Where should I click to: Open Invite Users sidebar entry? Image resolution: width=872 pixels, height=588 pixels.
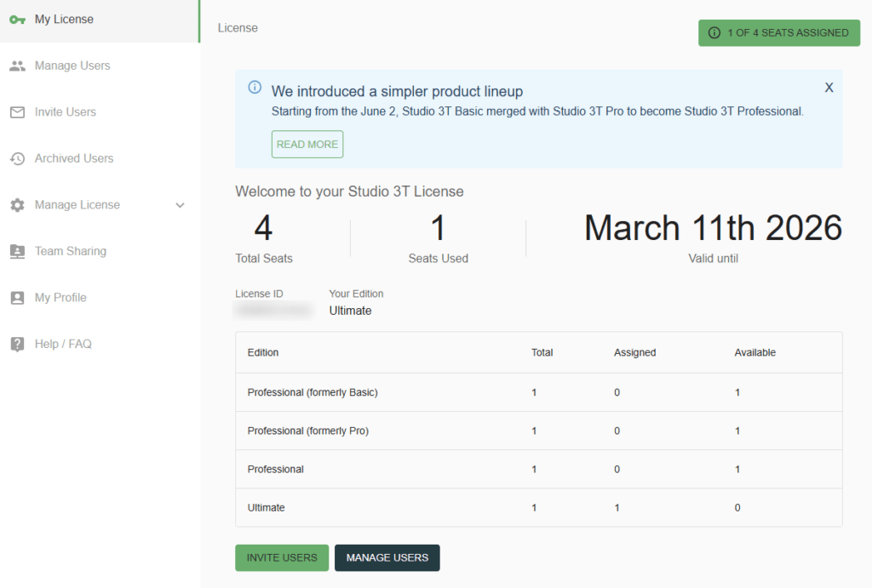65,112
